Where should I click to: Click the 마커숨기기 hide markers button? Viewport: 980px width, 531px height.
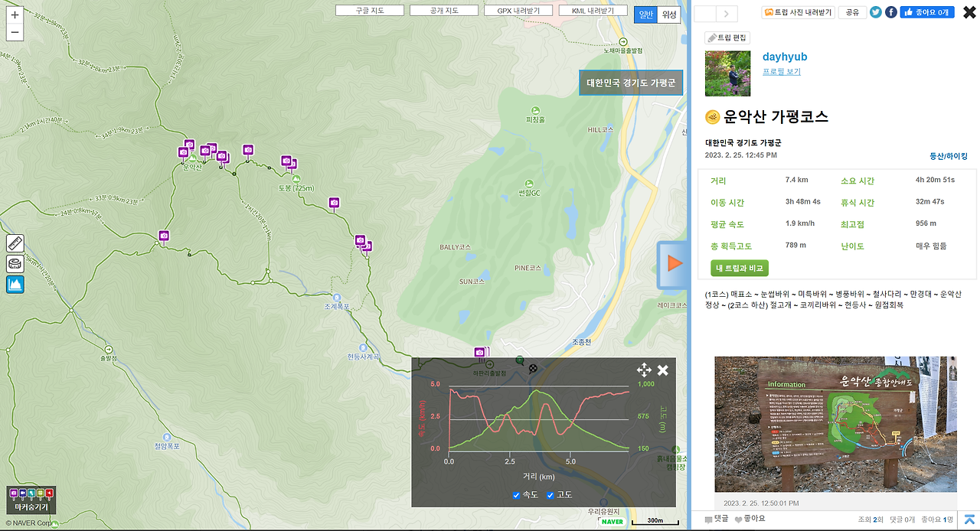[x=31, y=500]
